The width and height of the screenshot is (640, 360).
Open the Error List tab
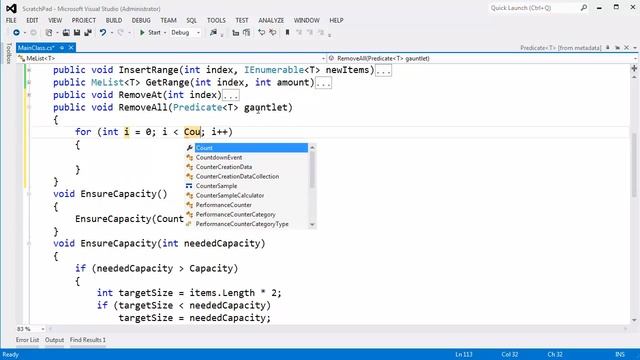(x=27, y=340)
